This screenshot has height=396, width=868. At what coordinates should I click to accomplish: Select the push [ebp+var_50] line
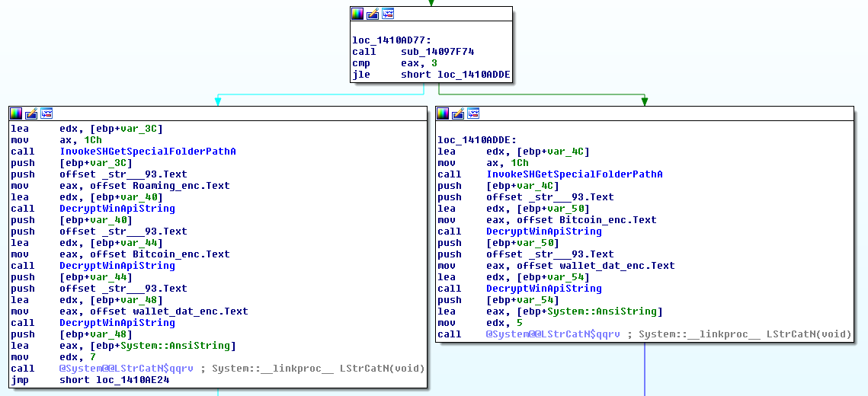(498, 243)
